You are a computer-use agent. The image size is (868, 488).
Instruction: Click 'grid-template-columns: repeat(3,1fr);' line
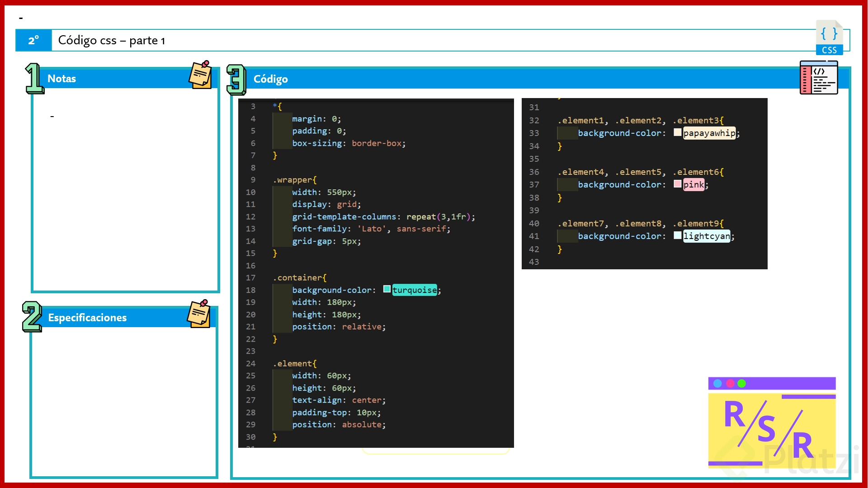(383, 216)
